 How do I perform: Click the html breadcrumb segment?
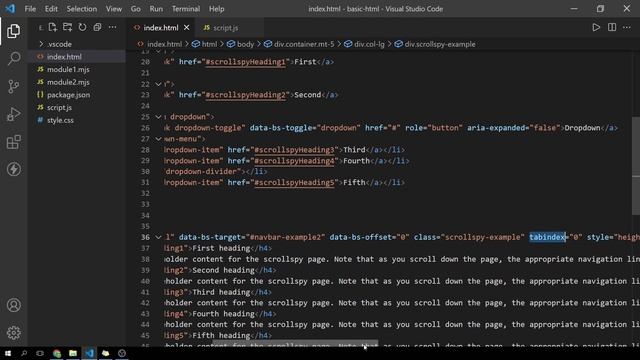209,44
